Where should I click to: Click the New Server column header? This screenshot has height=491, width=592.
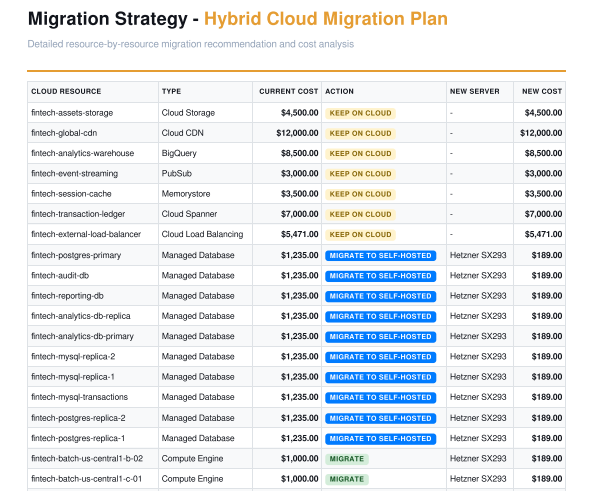tap(480, 91)
